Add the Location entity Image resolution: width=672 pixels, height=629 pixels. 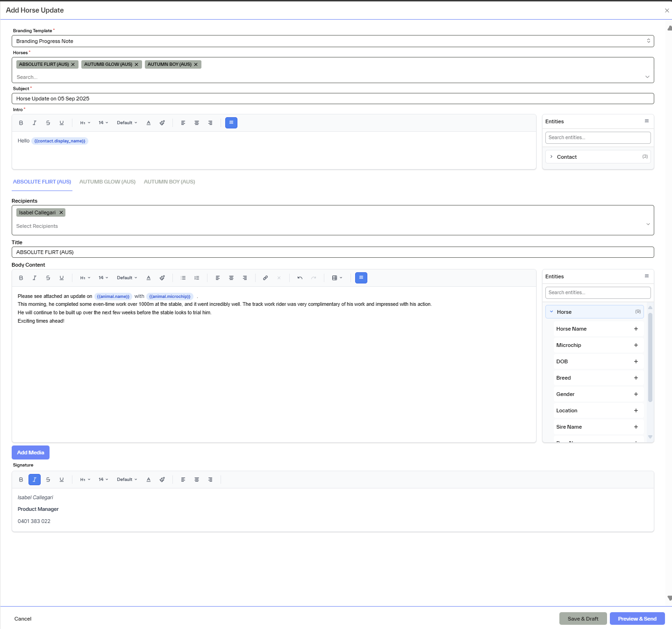tap(636, 410)
